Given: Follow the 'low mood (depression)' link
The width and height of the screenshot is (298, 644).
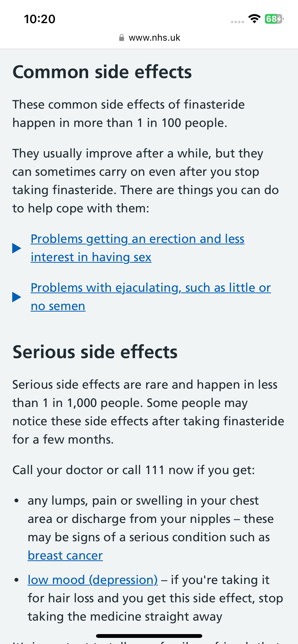Looking at the screenshot, I should [93, 580].
